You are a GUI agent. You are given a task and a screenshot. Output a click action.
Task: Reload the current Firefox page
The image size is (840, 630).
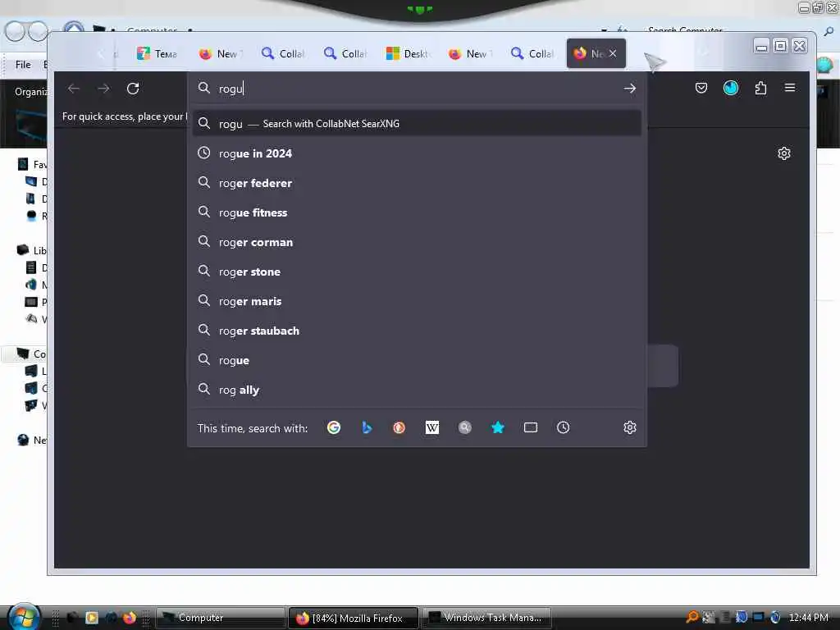coord(133,89)
